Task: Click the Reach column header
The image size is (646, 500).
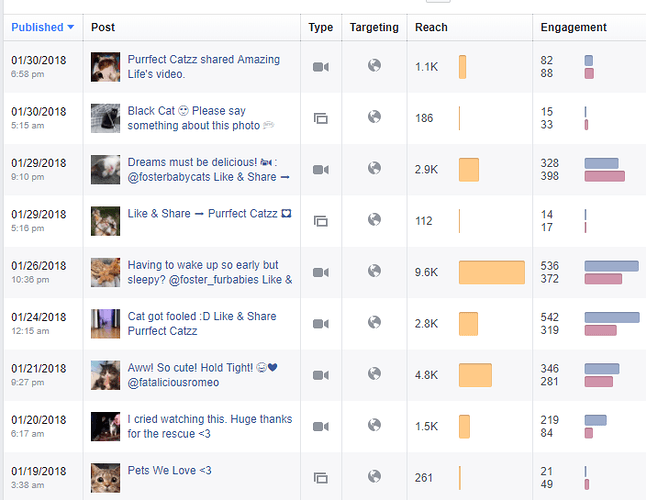Action: point(432,27)
